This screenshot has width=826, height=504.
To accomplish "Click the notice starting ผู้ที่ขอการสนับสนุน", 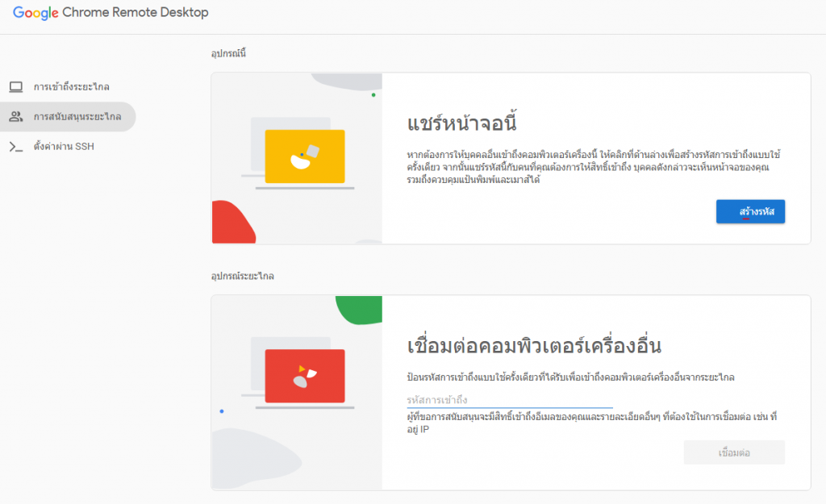I will 591,423.
